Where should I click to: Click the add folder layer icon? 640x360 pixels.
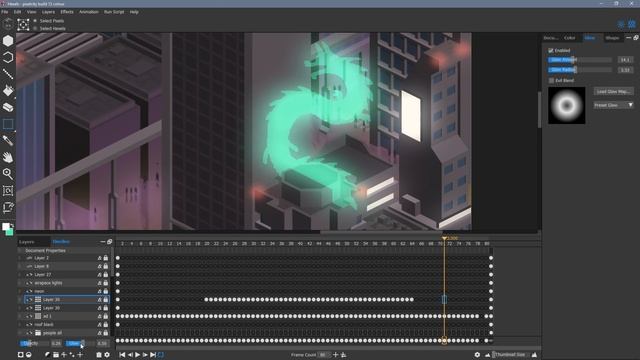(x=56, y=355)
